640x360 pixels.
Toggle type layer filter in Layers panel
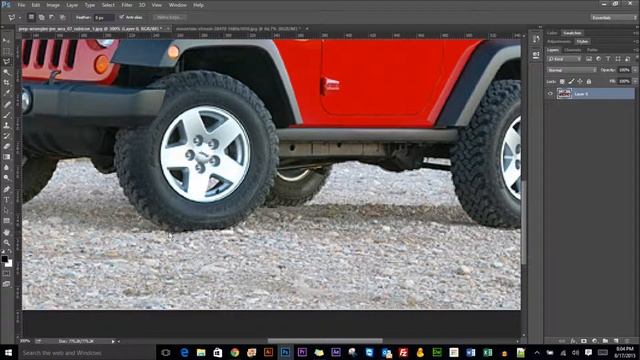pyautogui.click(x=608, y=59)
